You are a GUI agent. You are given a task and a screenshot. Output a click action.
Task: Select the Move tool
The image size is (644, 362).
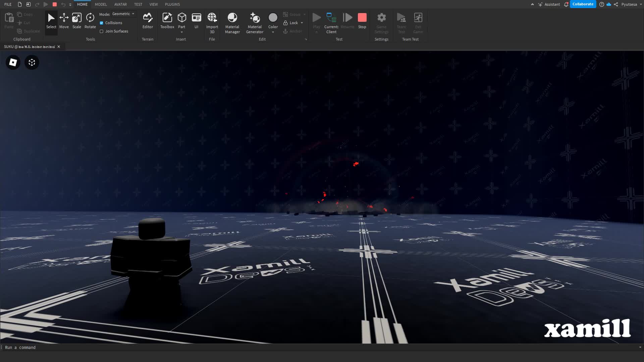pos(64,21)
